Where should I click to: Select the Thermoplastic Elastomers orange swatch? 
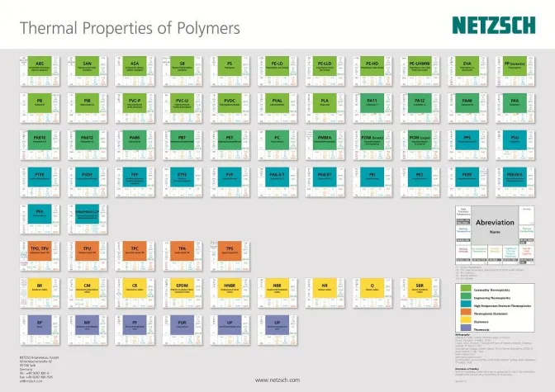click(x=467, y=314)
